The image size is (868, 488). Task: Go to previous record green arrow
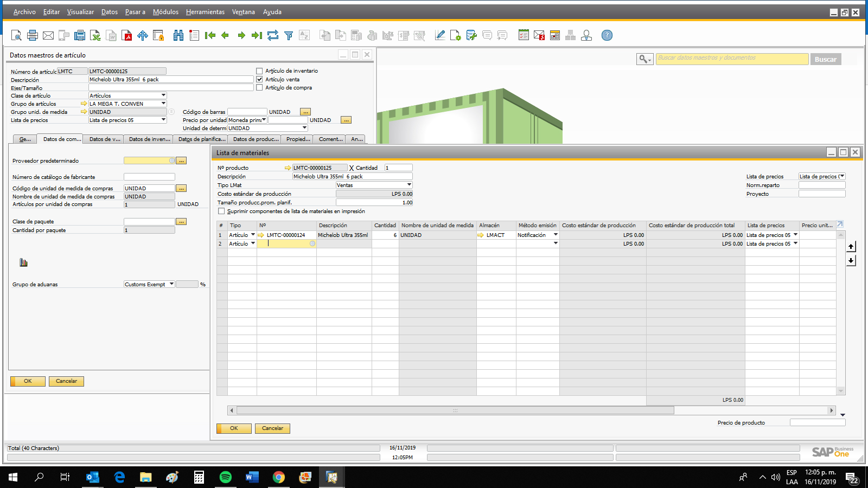click(225, 35)
